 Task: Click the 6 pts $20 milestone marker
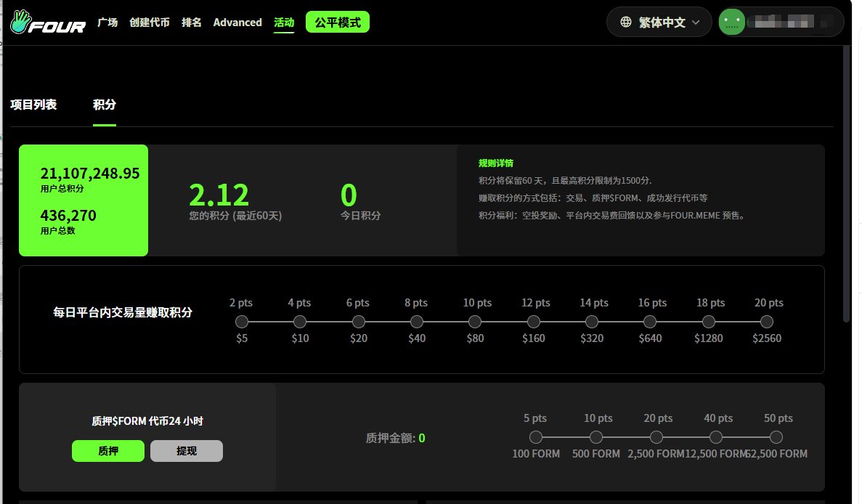[359, 322]
